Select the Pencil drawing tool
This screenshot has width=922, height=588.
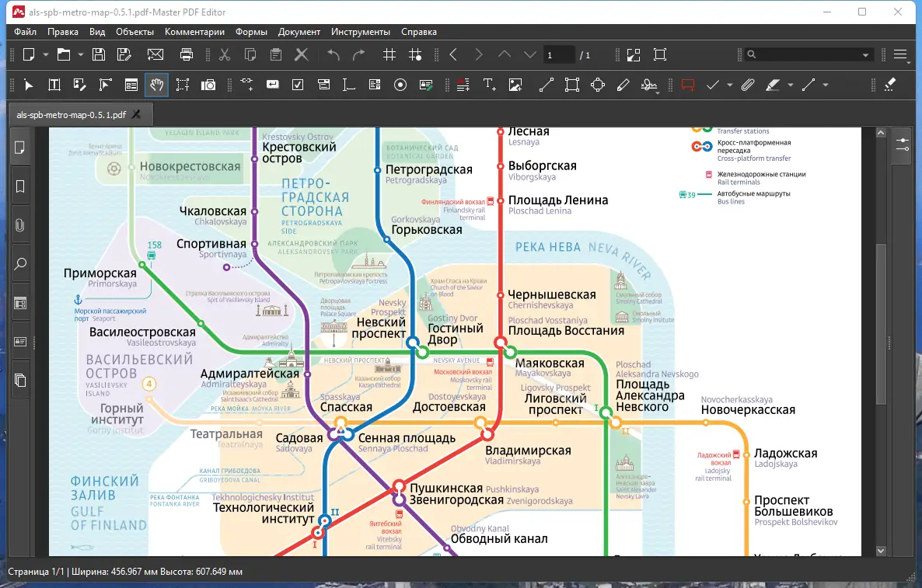tap(623, 85)
